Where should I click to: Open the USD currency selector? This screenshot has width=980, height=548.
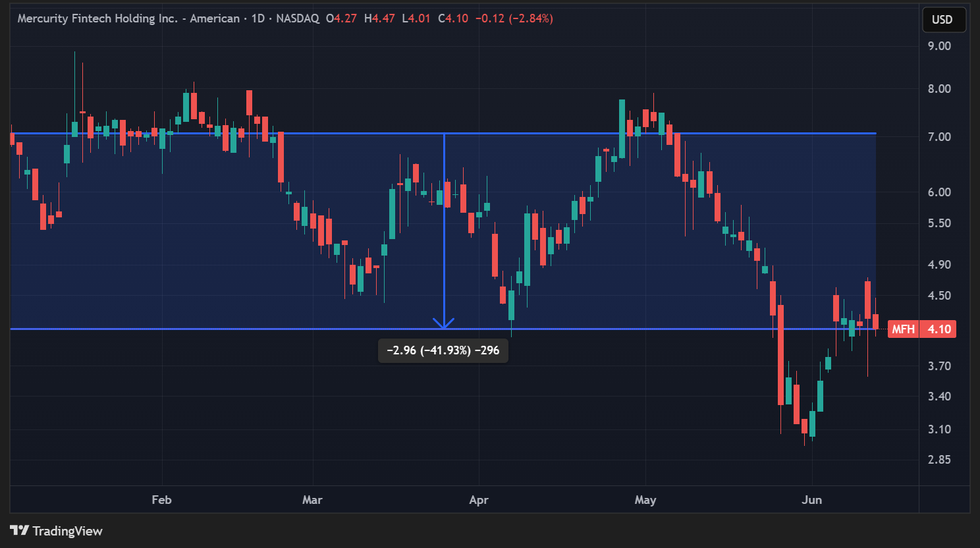click(x=943, y=19)
